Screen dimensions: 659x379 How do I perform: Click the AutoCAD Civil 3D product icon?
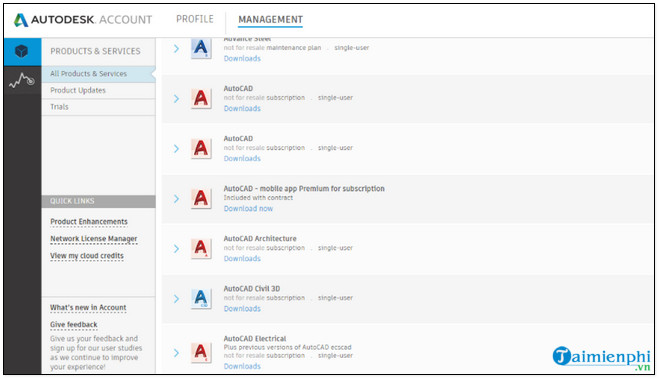click(x=201, y=298)
